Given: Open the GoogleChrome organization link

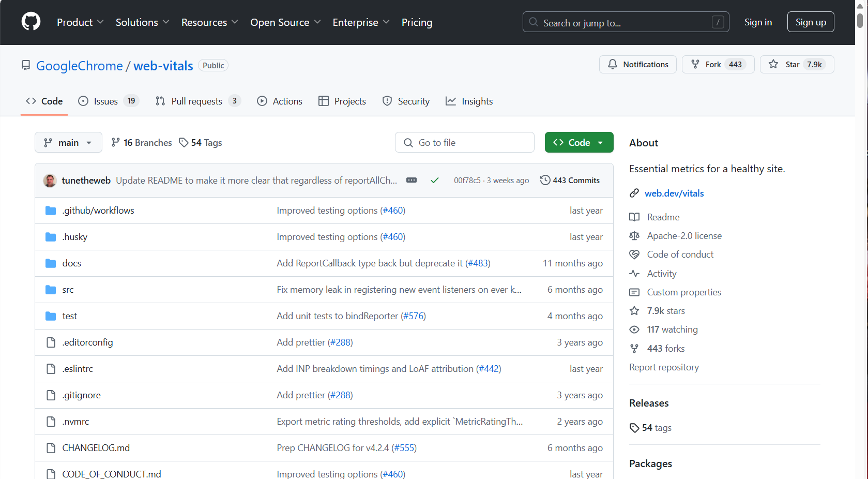Looking at the screenshot, I should (x=80, y=66).
